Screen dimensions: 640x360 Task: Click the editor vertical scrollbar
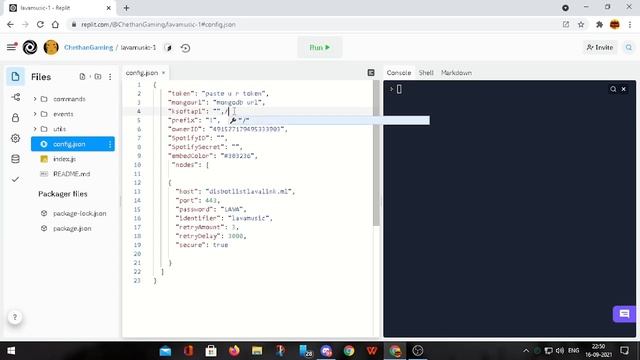coord(376,153)
